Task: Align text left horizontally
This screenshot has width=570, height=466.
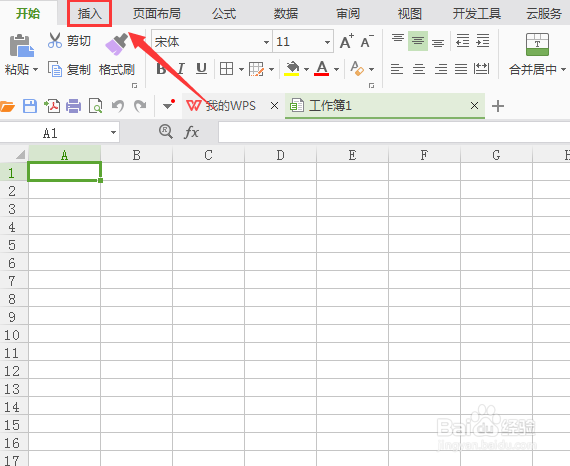Action: click(397, 69)
